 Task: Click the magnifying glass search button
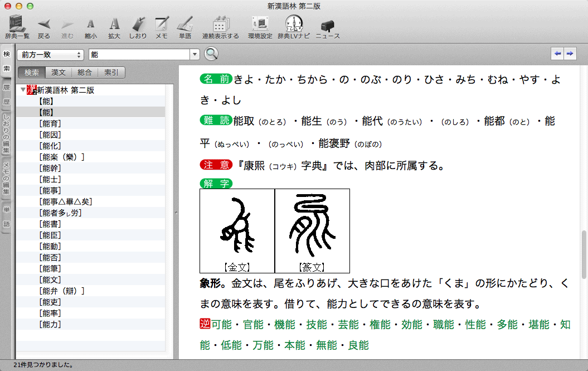211,54
